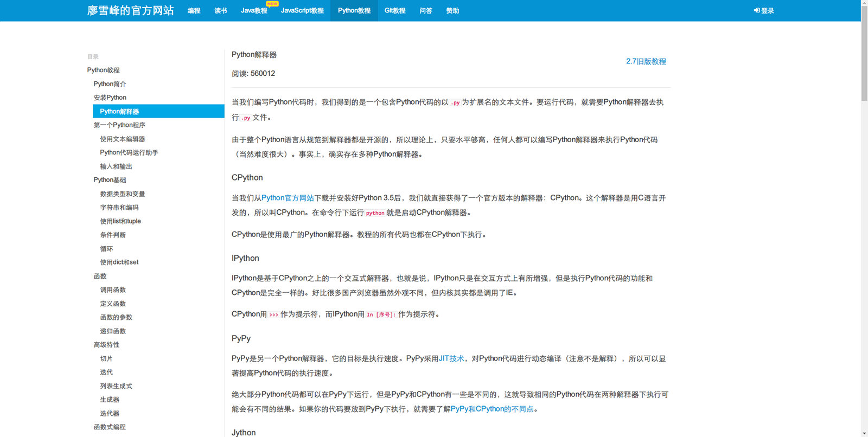
Task: Select the highlighted Python解释器 sidebar item
Action: (158, 111)
